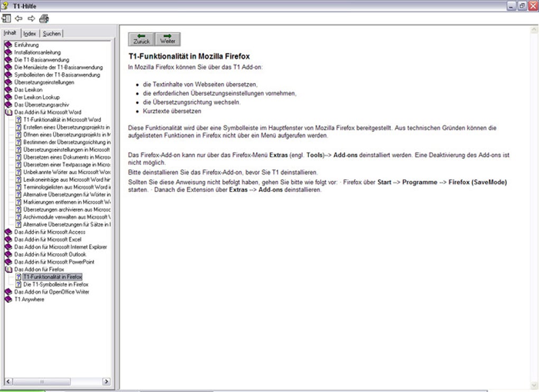Open topic Übersetzungseinstellungen in Microsoft
539x392 pixels.
tap(67, 150)
